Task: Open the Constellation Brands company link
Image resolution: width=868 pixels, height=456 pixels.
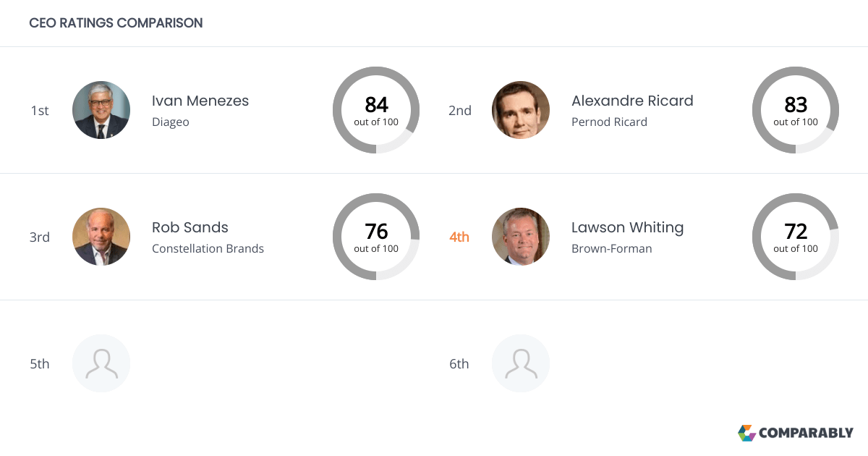Action: coord(208,249)
